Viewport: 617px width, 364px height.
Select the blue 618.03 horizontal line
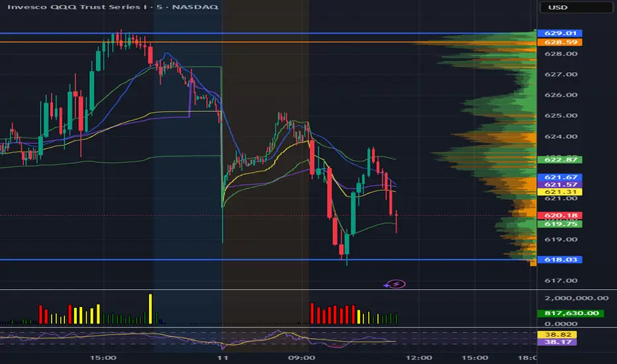coord(267,259)
